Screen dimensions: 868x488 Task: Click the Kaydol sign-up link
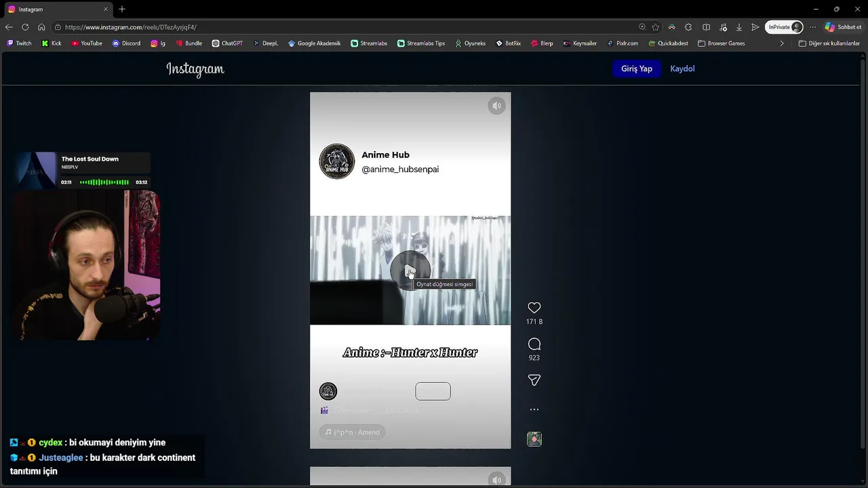click(682, 68)
